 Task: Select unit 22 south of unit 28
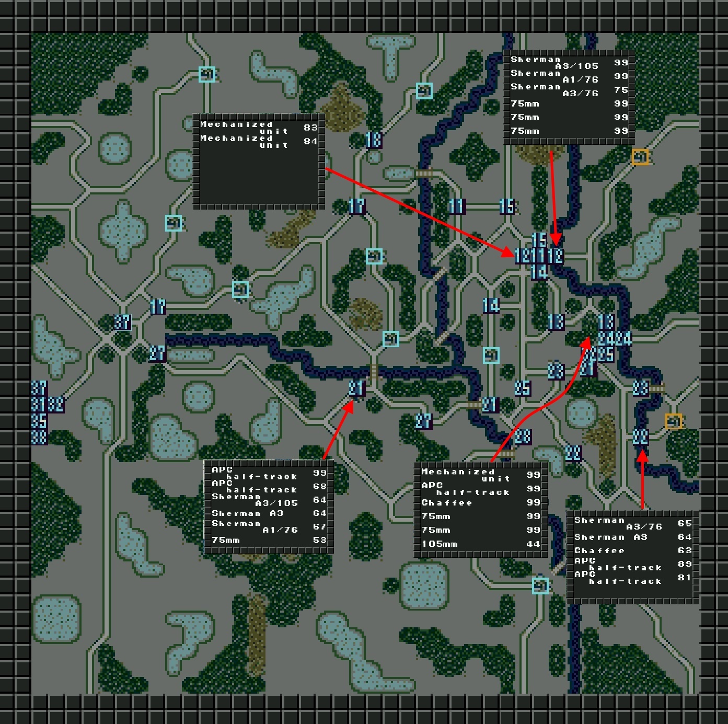(573, 453)
